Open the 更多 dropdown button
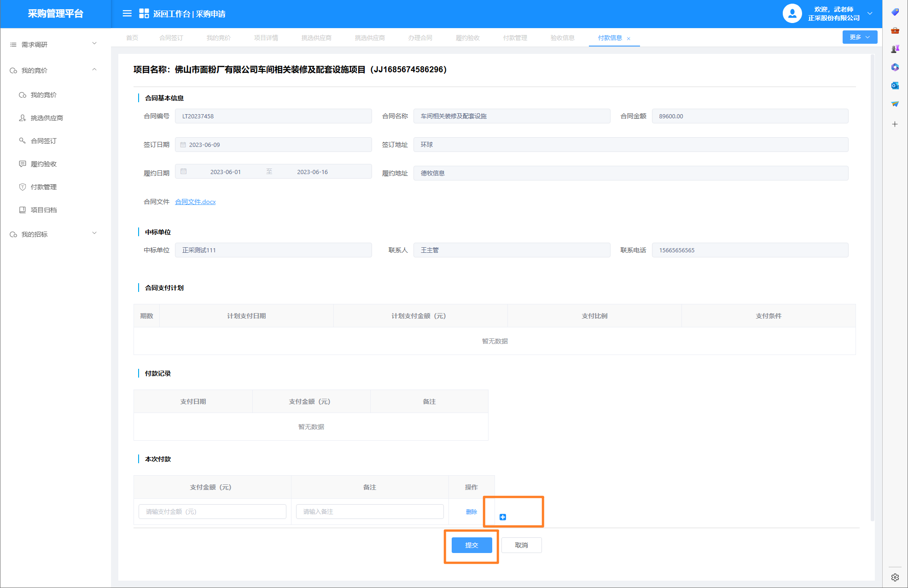 pos(859,37)
